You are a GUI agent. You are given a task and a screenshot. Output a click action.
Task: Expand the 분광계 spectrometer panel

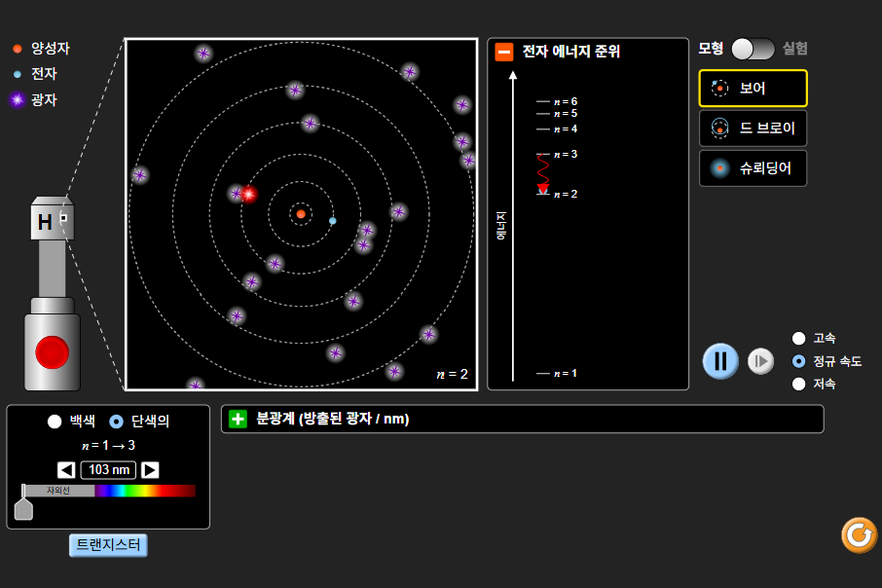coord(238,419)
